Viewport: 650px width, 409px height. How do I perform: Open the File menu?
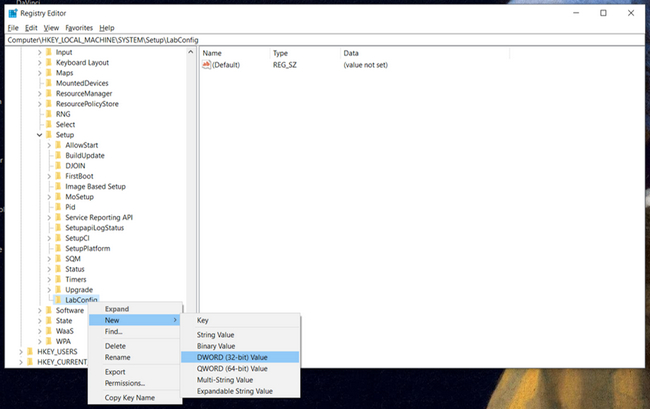[13, 28]
